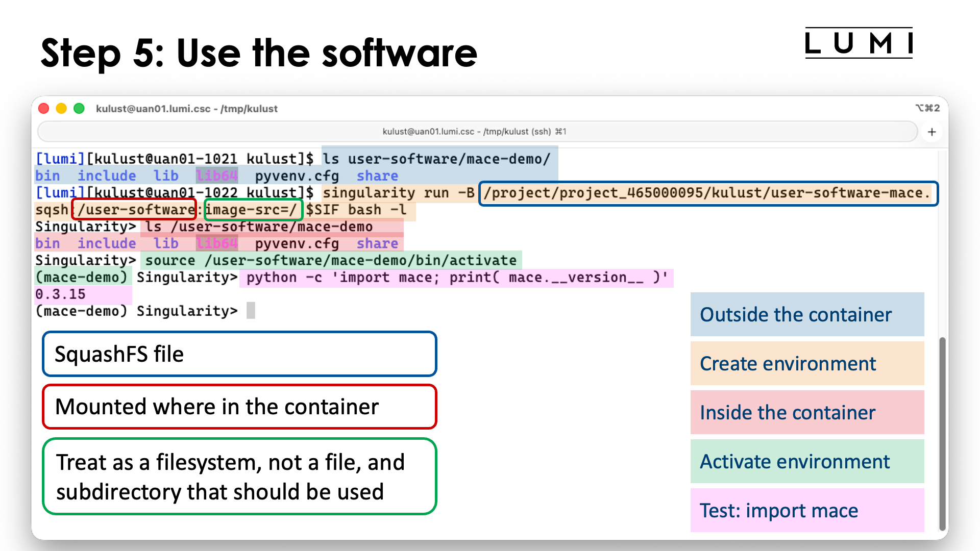Click the green maximize button on the terminal window
The image size is (980, 551).
click(x=80, y=108)
